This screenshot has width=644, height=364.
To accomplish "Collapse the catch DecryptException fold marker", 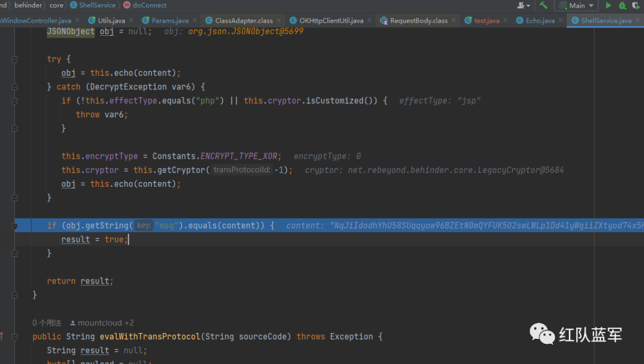I will pyautogui.click(x=14, y=87).
